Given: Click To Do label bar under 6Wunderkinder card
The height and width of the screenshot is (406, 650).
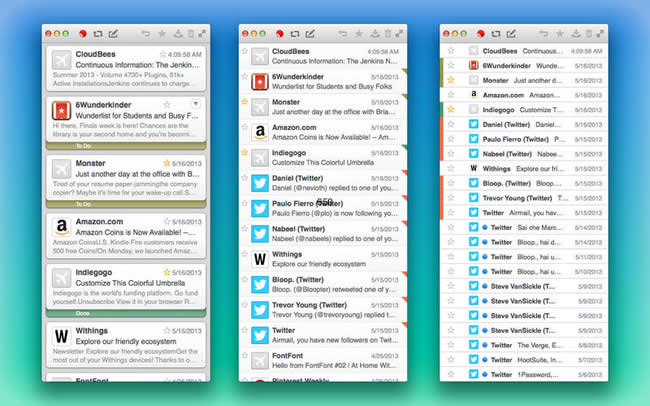Looking at the screenshot, I should tap(126, 146).
